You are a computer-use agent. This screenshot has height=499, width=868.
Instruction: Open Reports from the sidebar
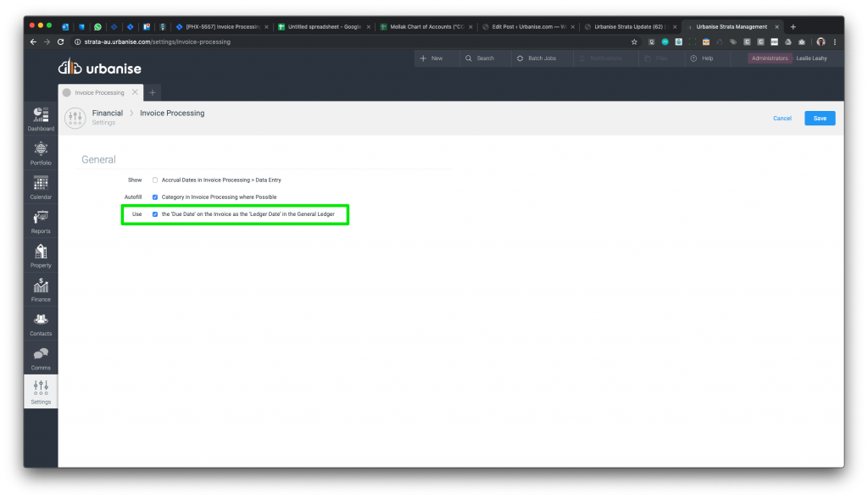click(x=41, y=220)
